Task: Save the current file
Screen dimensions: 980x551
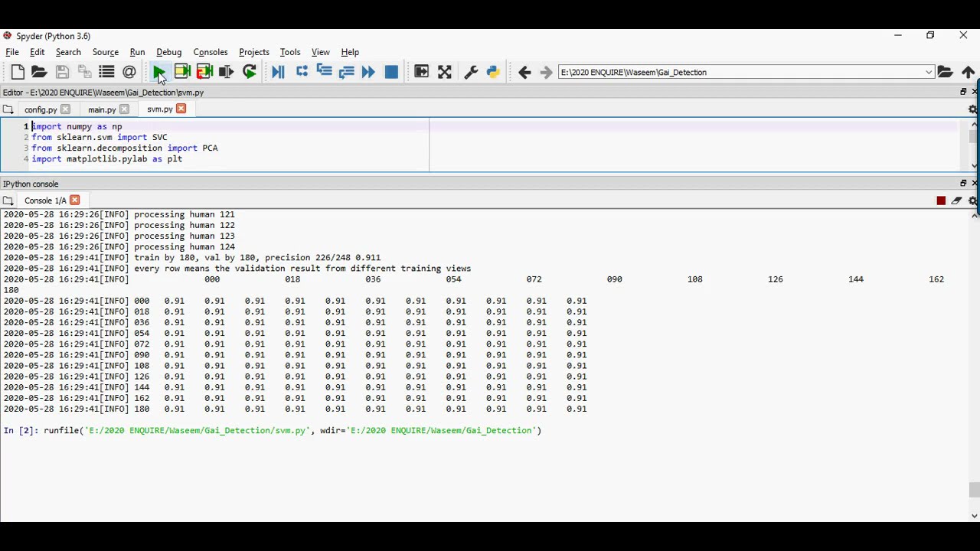Action: point(63,72)
